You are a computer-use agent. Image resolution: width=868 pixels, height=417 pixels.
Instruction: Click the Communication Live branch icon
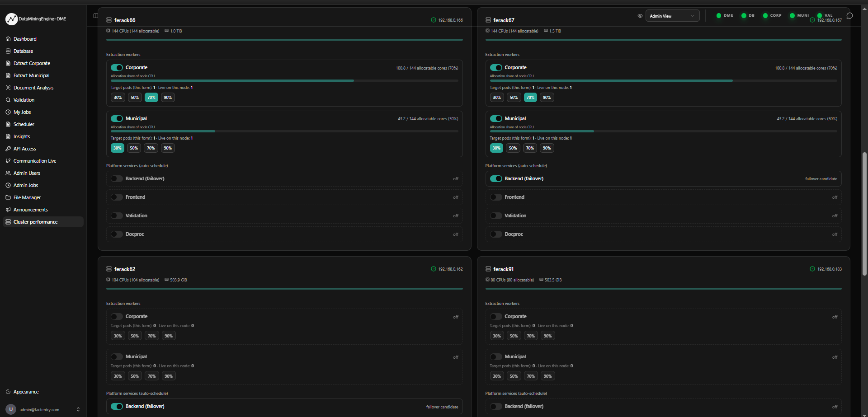[x=8, y=161]
